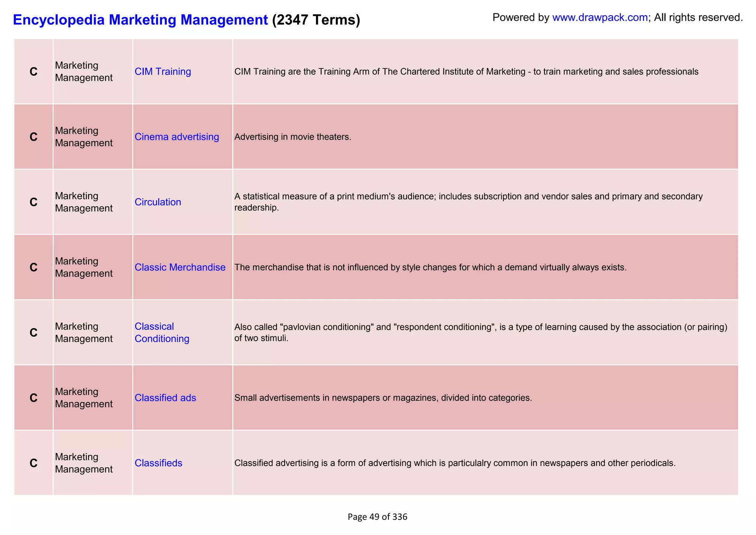
Task: Open the Classical Conditioning term link
Action: [x=162, y=332]
